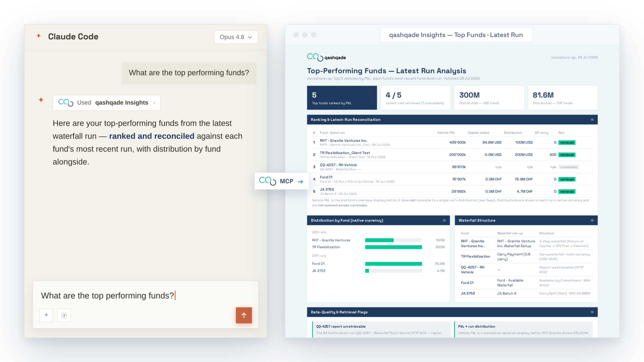The image size is (644, 362).
Task: Click the MCP connector badge
Action: coord(282,181)
